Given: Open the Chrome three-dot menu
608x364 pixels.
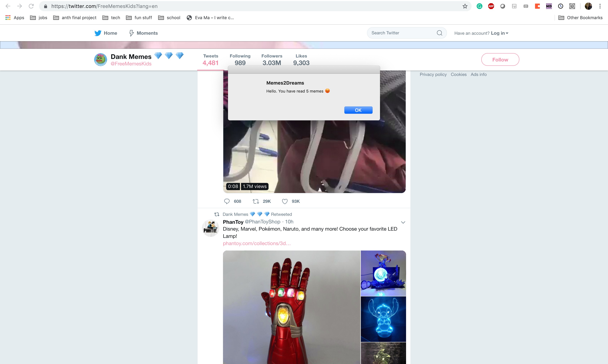Looking at the screenshot, I should click(x=600, y=6).
